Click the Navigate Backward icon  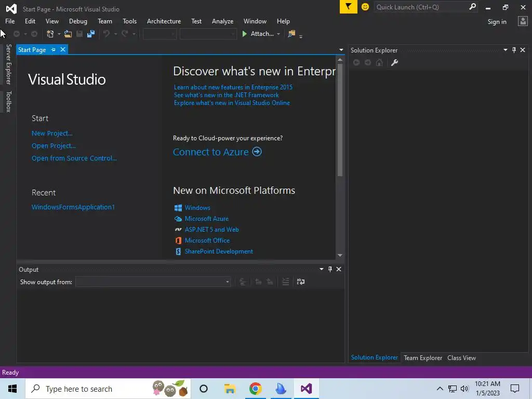point(16,34)
